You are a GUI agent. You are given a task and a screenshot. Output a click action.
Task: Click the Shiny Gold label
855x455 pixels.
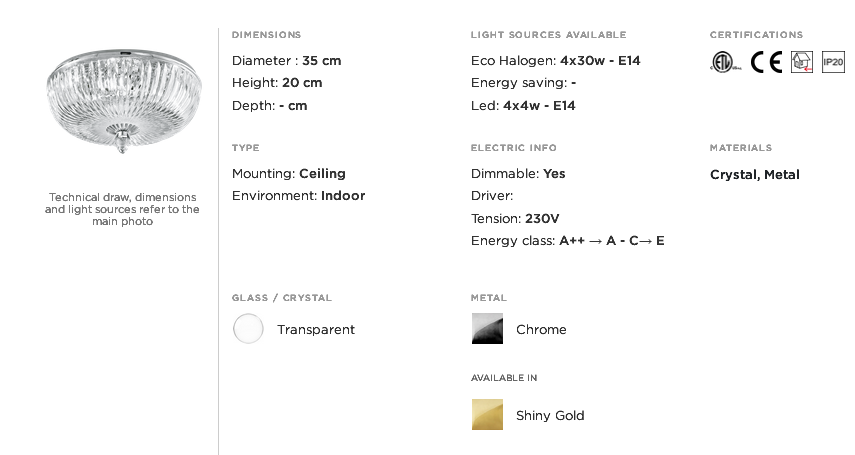550,416
